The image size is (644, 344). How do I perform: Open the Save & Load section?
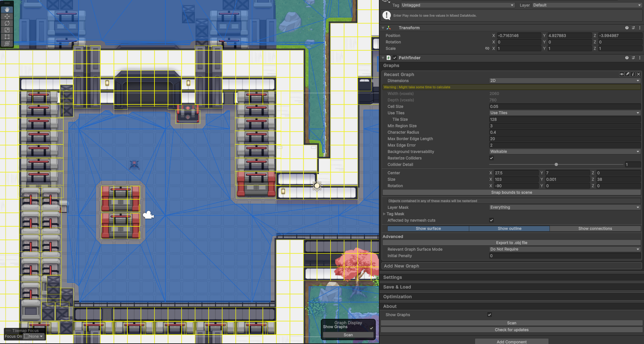pos(397,287)
